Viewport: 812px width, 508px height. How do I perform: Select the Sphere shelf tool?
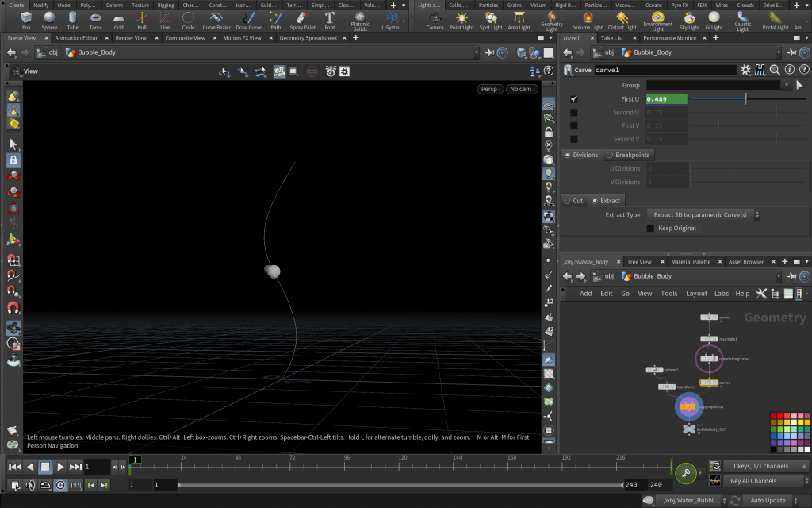coord(49,21)
